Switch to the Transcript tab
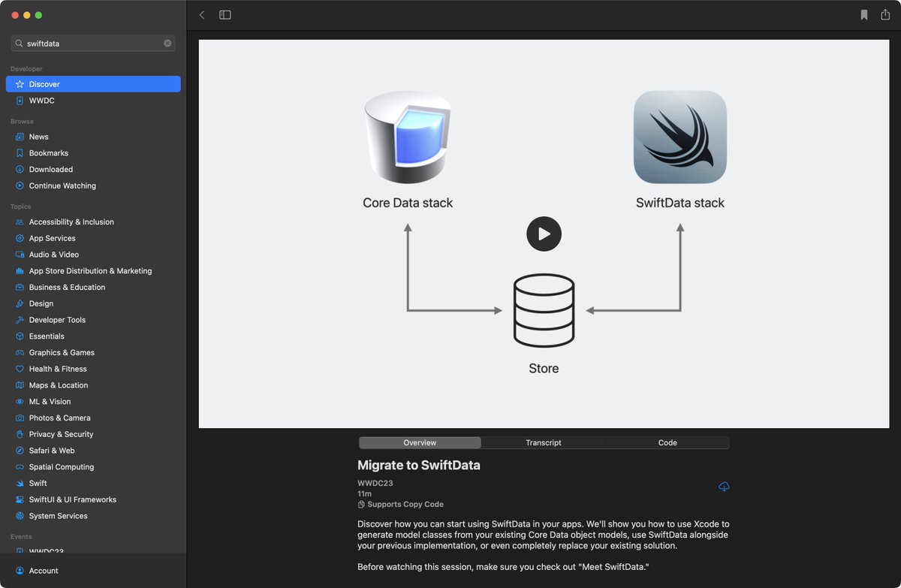The width and height of the screenshot is (901, 588). (544, 443)
